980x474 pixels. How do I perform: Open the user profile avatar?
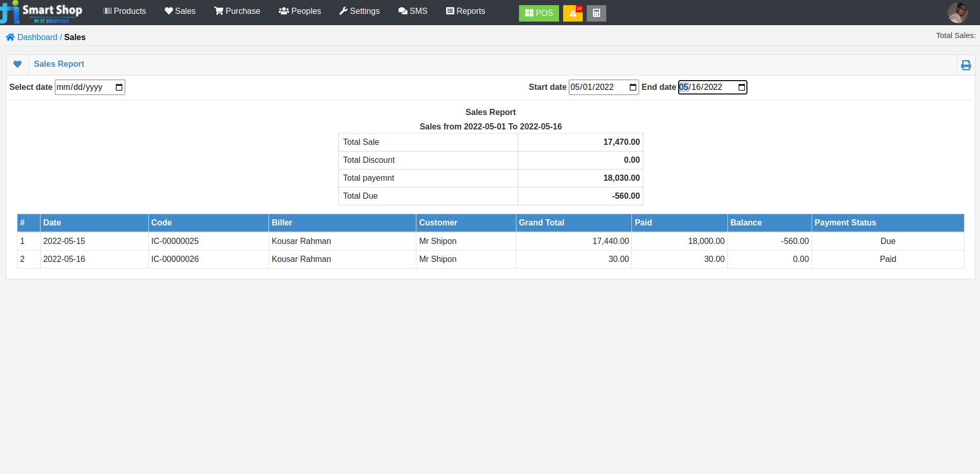[x=958, y=12]
